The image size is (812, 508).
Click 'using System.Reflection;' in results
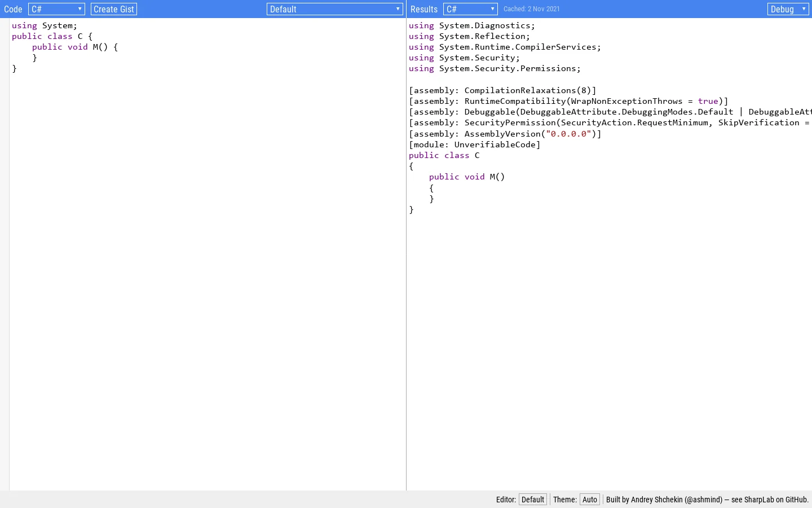[470, 36]
